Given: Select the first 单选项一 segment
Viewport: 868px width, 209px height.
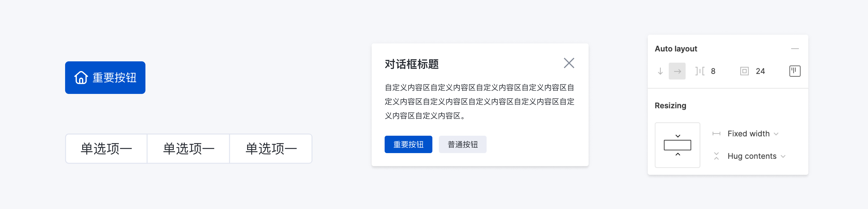Looking at the screenshot, I should click(106, 149).
